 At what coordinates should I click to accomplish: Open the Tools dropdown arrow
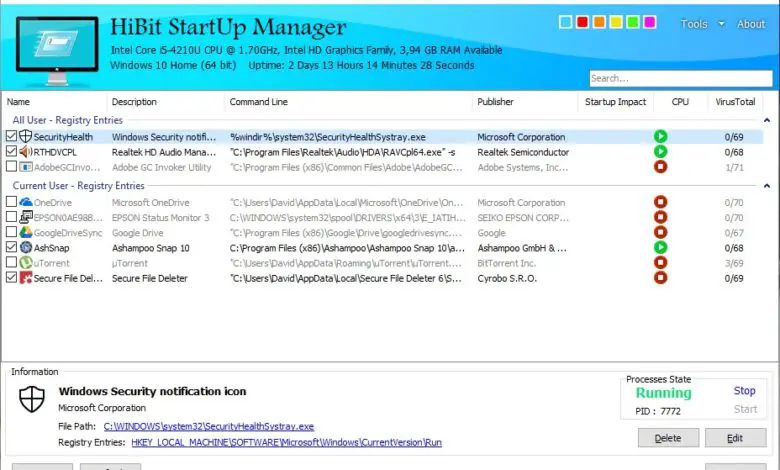click(721, 24)
